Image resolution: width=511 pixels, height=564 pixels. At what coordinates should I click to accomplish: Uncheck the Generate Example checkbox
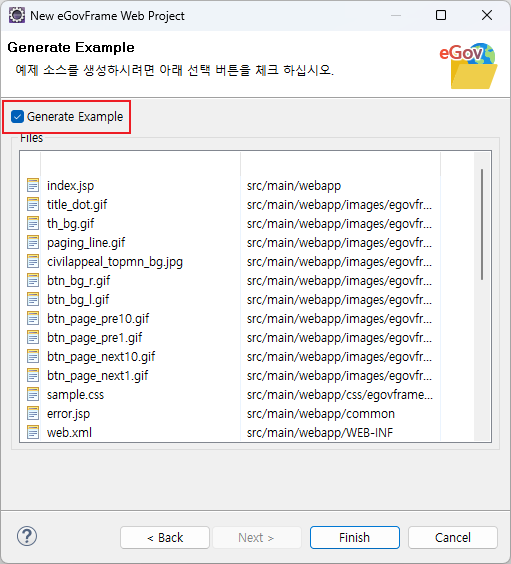point(17,117)
